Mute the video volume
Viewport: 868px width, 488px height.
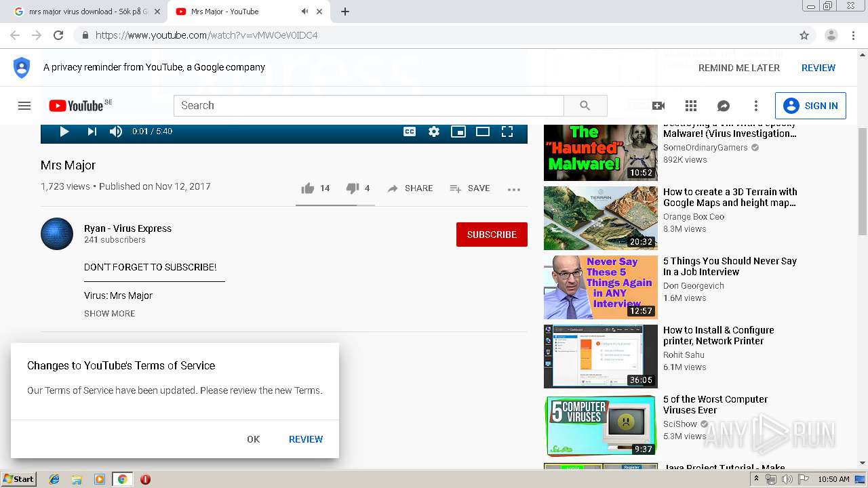[x=116, y=131]
